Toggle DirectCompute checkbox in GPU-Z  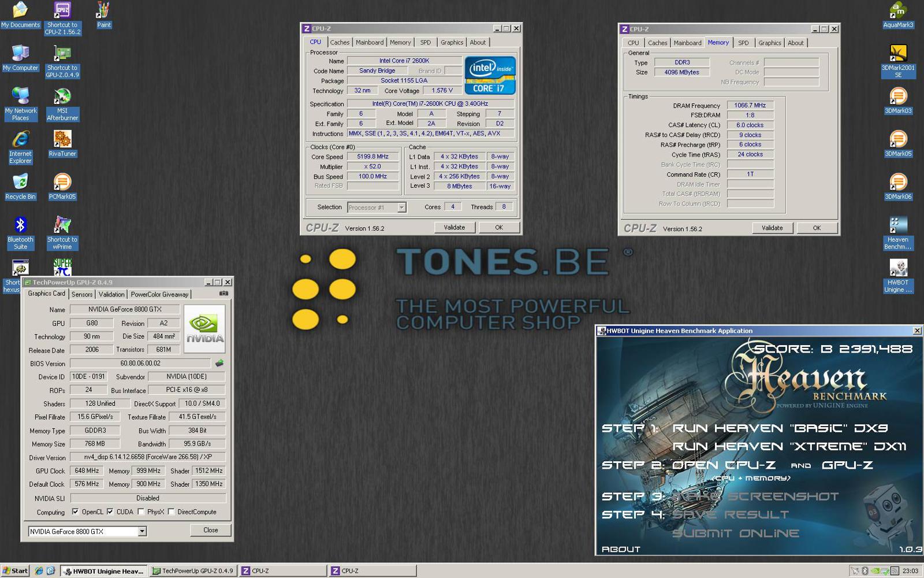pyautogui.click(x=171, y=512)
